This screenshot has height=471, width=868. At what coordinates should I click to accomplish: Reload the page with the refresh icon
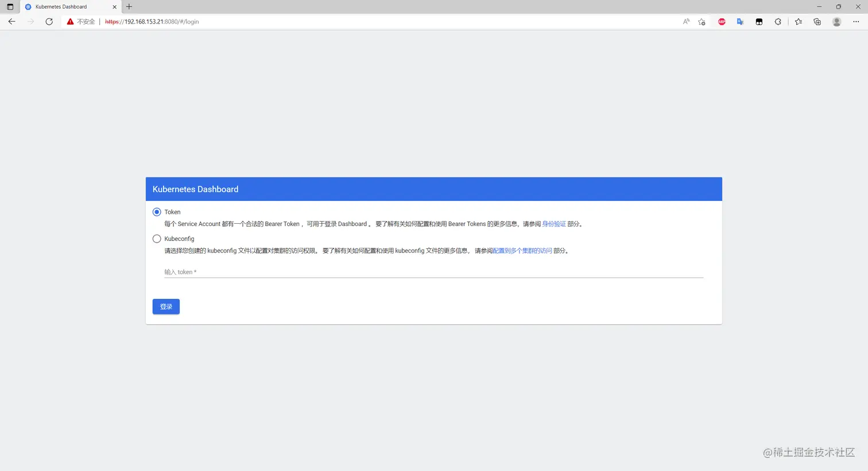click(x=49, y=22)
